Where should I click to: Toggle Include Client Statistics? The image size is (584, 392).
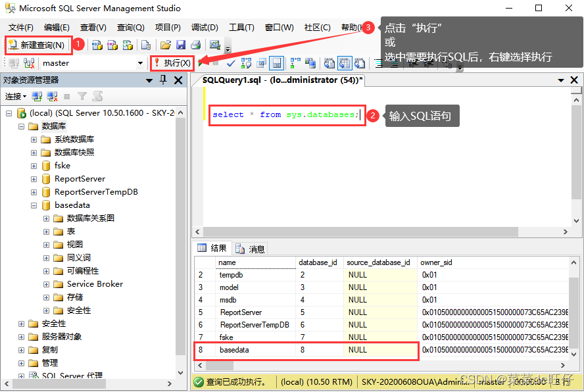pos(310,63)
